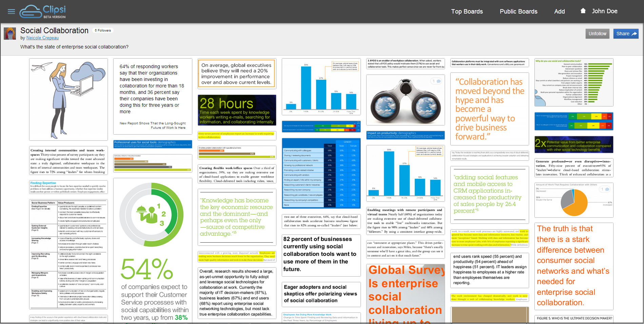Image resolution: width=644 pixels, height=324 pixels.
Task: Open 'Sixty-seven percent of employees' highlighted clip
Action: tap(237, 136)
